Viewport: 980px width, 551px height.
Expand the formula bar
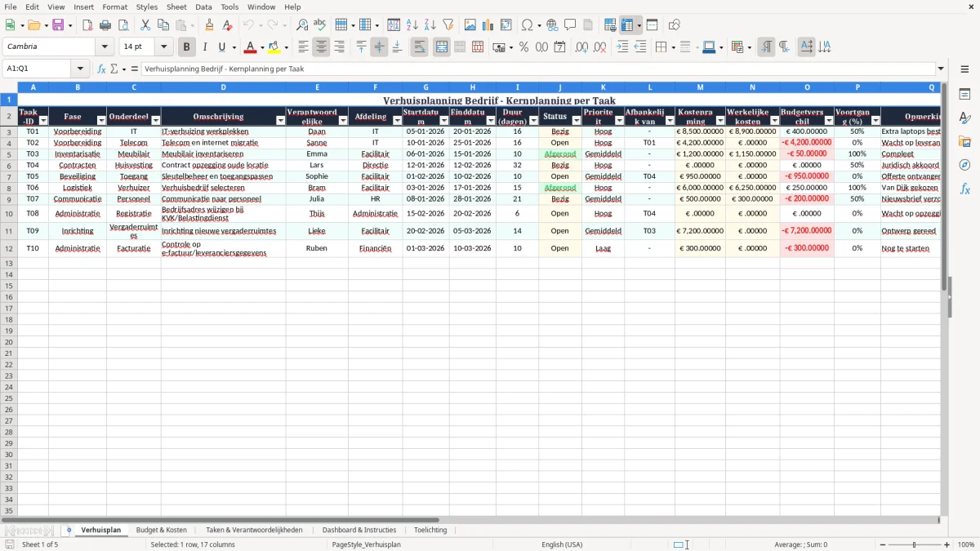(941, 69)
